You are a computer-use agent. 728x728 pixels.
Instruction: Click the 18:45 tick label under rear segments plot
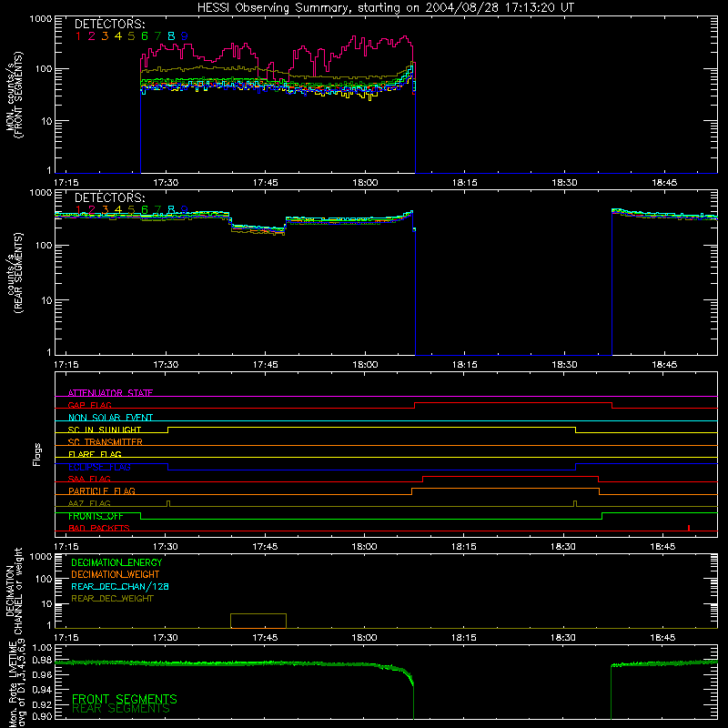point(664,365)
